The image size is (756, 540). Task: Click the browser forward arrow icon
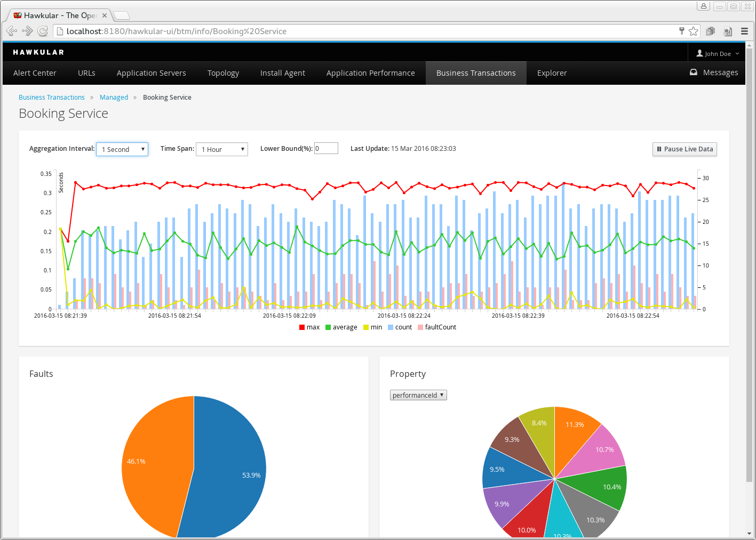click(27, 31)
